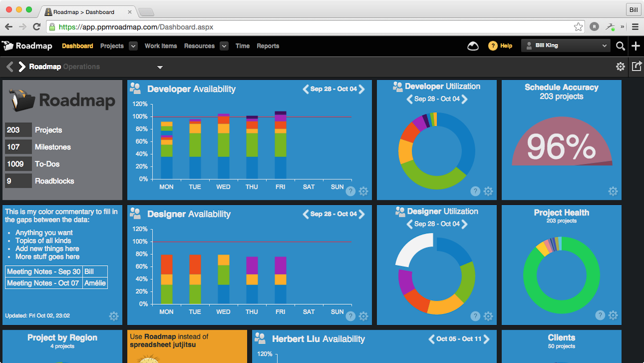644x363 pixels.
Task: Click the yellow Help question mark icon
Action: [x=493, y=46]
